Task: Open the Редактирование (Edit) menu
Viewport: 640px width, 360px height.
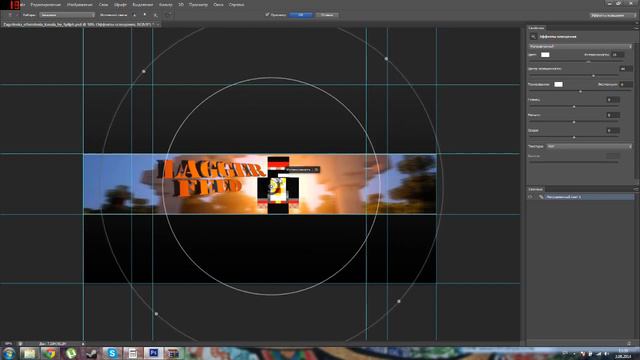Action: click(x=46, y=4)
